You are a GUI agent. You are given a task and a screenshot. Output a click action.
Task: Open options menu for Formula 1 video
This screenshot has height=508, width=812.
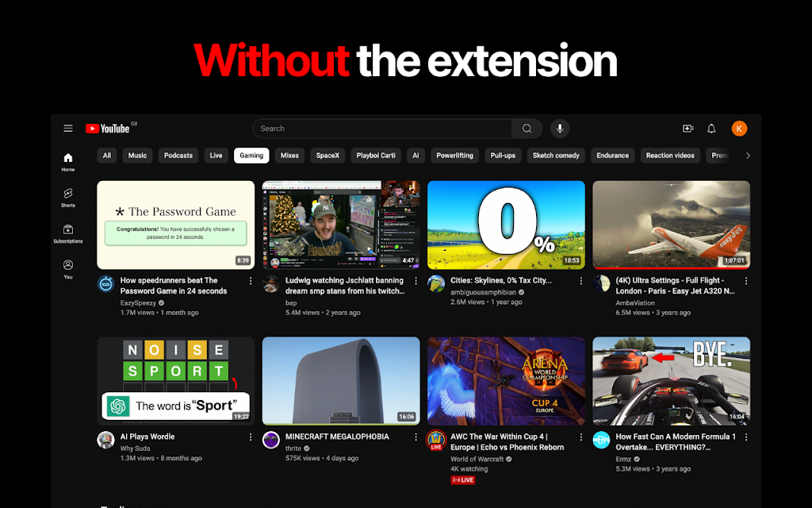[x=746, y=437]
